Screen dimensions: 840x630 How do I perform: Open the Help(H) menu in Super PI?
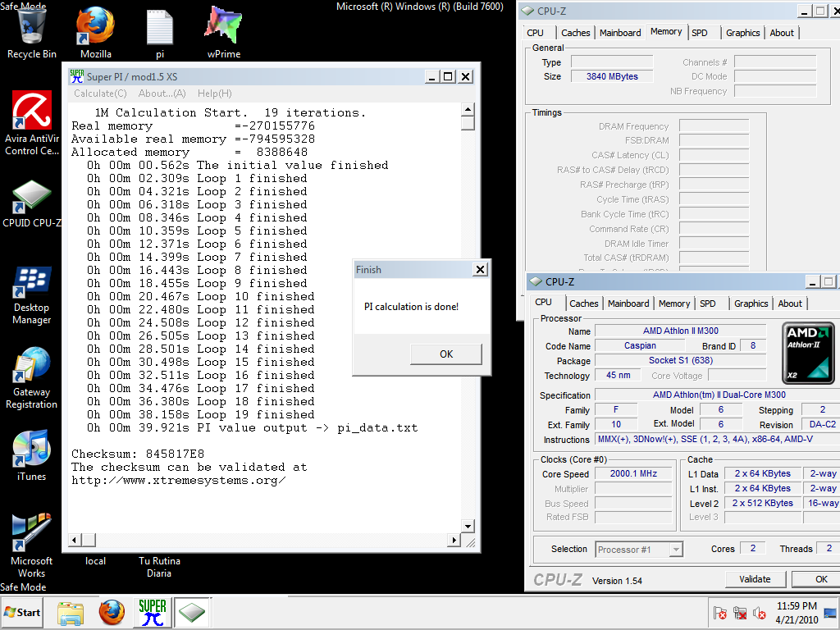pyautogui.click(x=214, y=94)
